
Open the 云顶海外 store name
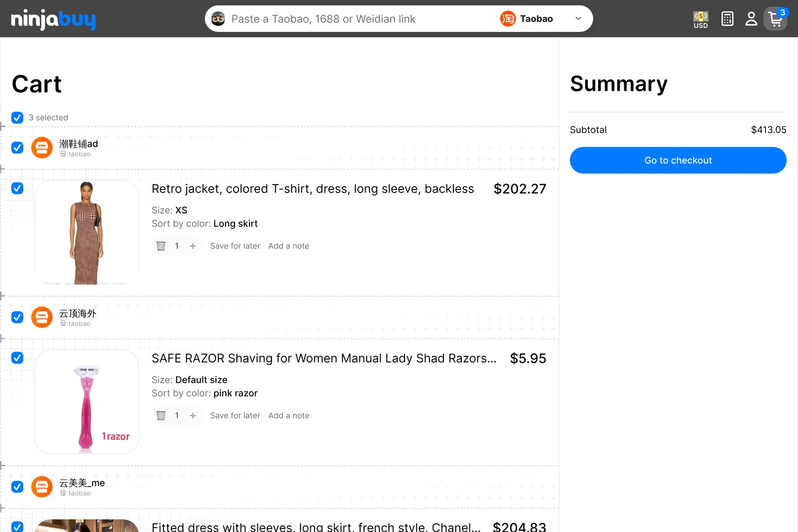(x=78, y=314)
